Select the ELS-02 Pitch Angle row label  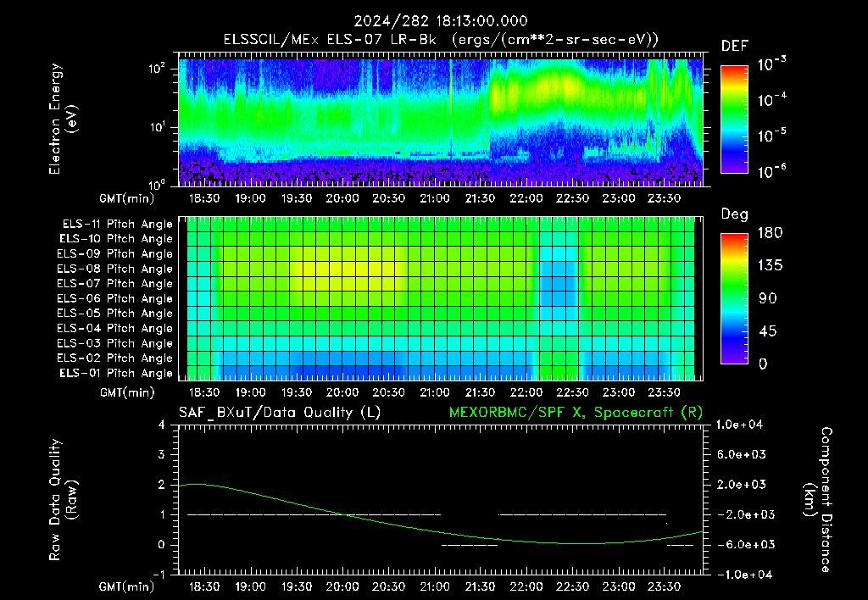click(115, 358)
